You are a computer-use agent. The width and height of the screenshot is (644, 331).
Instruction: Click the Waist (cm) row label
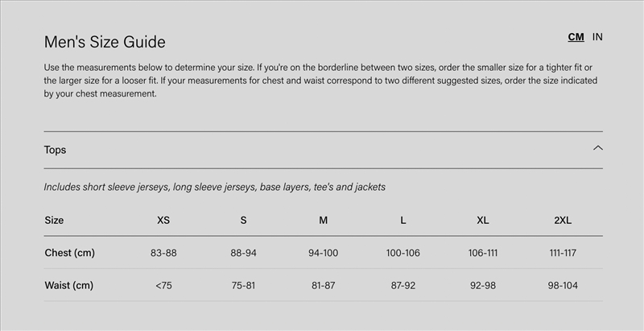[68, 285]
